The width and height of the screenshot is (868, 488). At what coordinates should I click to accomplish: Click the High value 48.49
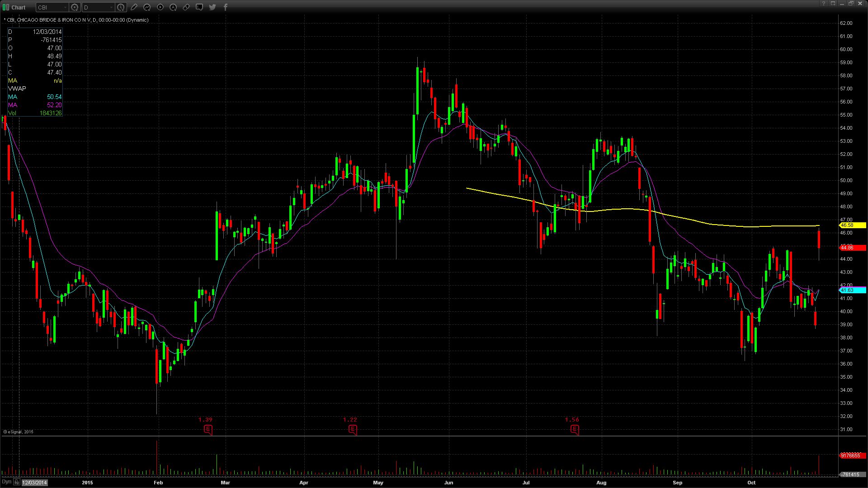(x=54, y=56)
